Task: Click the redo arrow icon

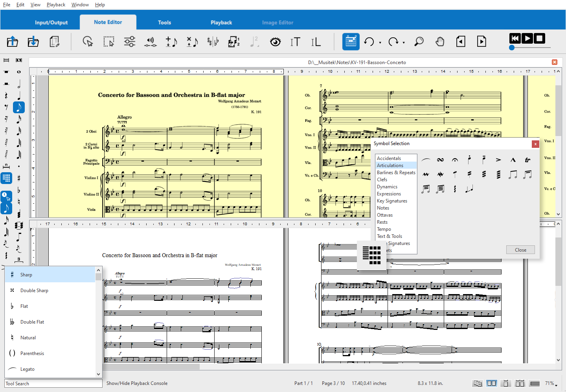Action: pyautogui.click(x=393, y=41)
